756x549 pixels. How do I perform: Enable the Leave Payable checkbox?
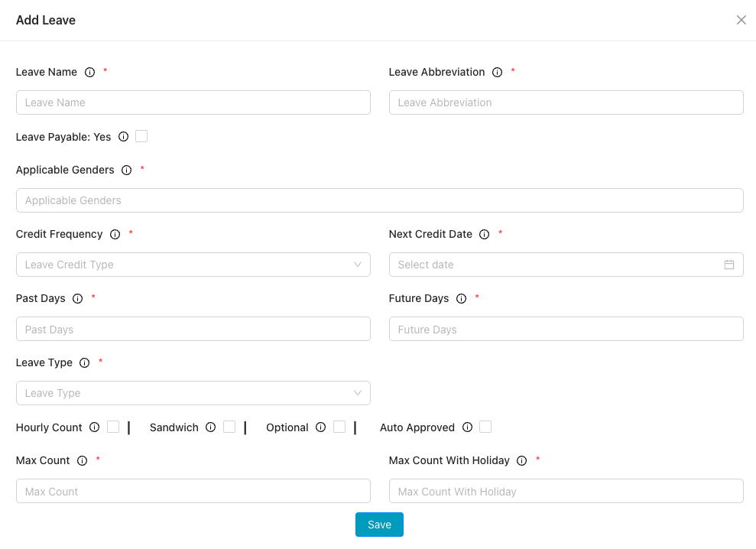pos(141,135)
